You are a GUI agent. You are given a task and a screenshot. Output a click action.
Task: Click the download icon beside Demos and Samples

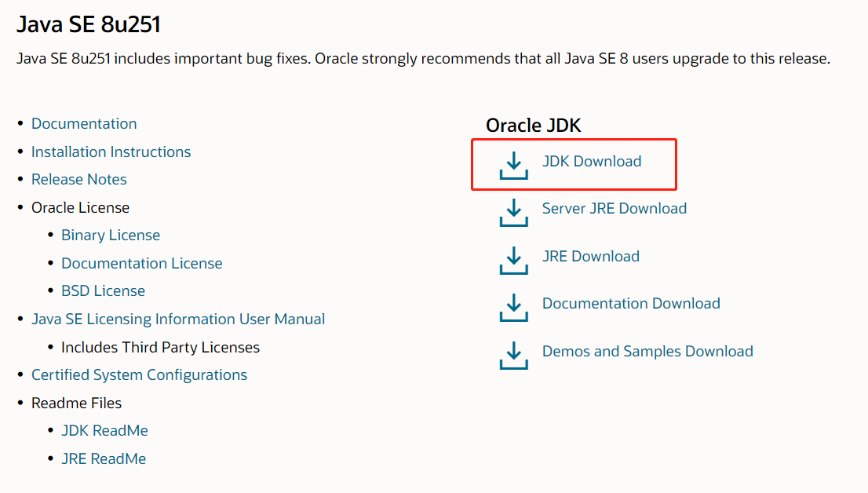514,355
